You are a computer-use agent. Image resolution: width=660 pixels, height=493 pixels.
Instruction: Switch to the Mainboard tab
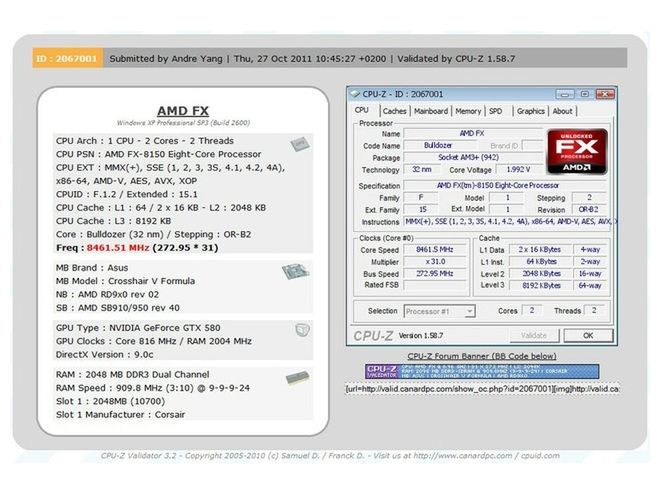tap(431, 111)
